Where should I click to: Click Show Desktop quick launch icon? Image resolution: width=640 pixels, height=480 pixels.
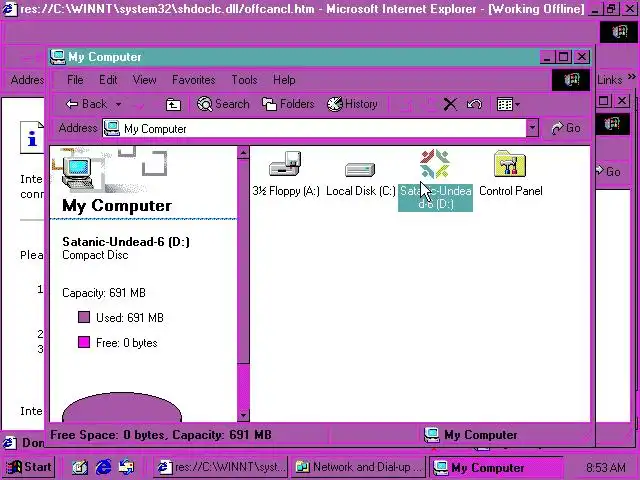pos(80,467)
